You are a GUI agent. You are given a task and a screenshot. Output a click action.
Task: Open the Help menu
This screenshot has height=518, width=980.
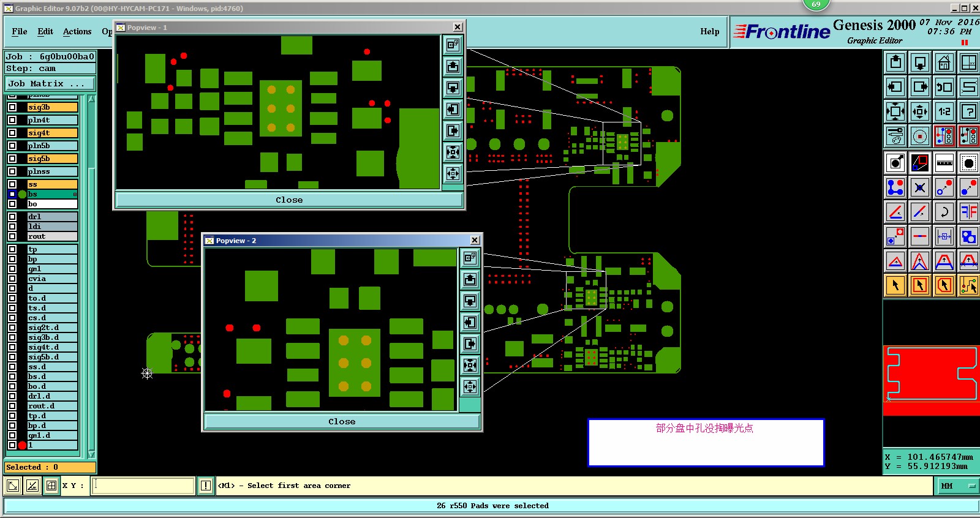[x=710, y=32]
